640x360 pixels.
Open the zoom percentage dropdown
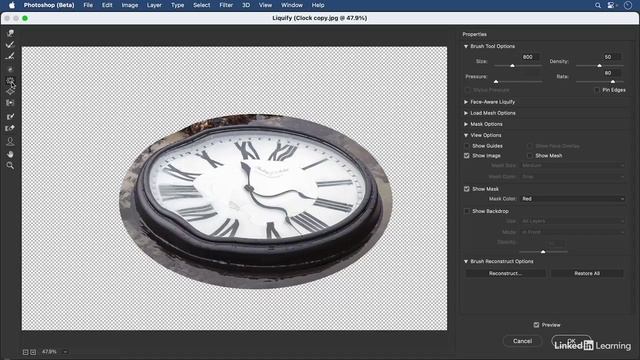coord(65,352)
